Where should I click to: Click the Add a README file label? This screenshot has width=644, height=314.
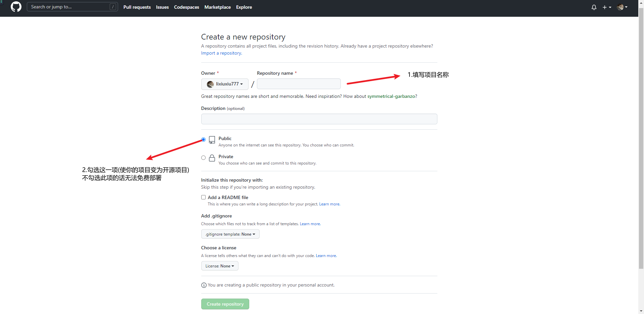click(228, 197)
